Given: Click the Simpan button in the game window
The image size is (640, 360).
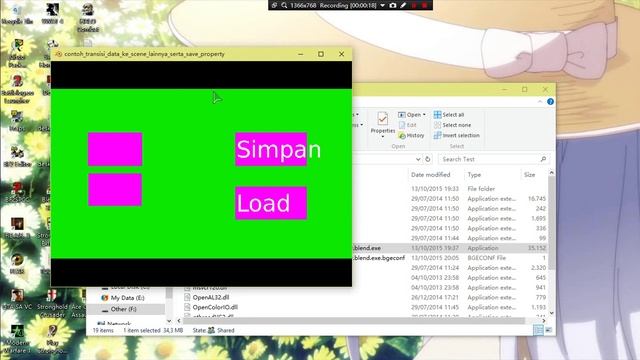Looking at the screenshot, I should [271, 149].
